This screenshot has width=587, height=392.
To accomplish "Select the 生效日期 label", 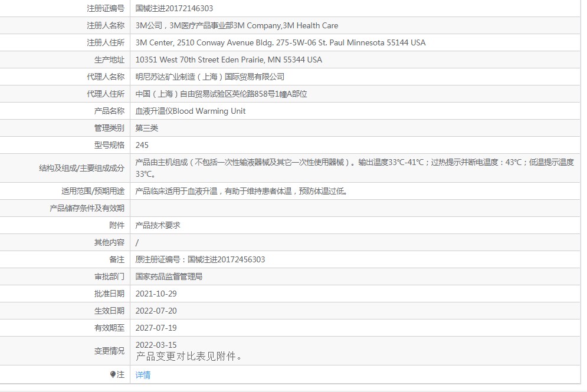I will 109,311.
